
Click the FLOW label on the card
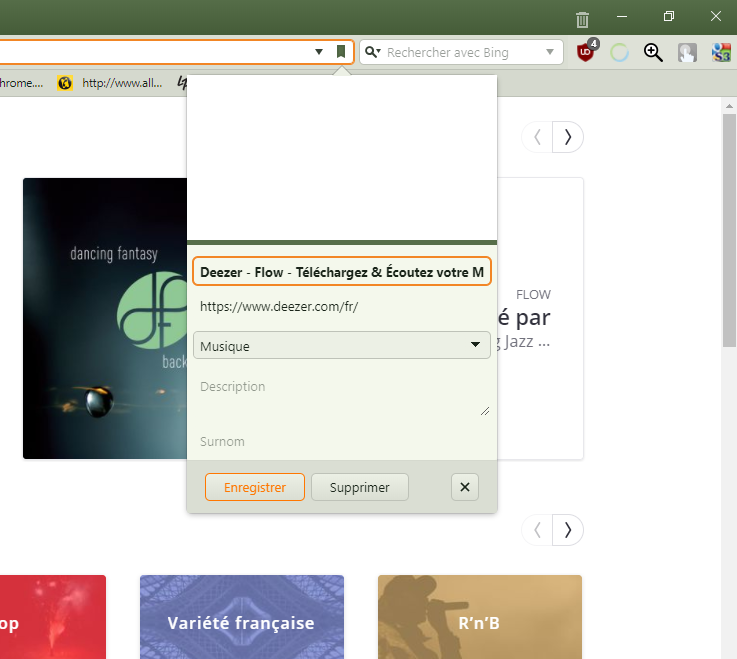[533, 295]
